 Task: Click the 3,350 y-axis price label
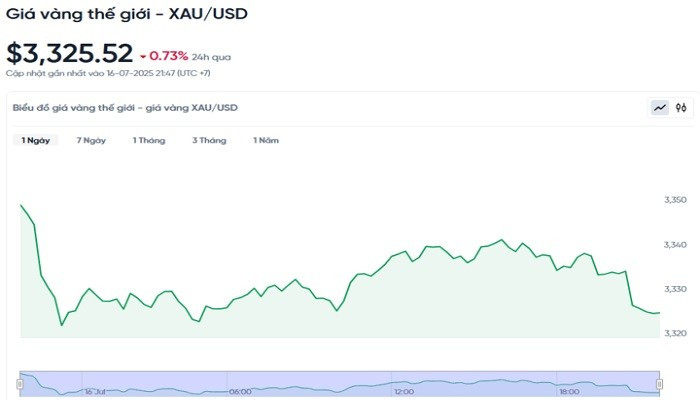pyautogui.click(x=676, y=201)
